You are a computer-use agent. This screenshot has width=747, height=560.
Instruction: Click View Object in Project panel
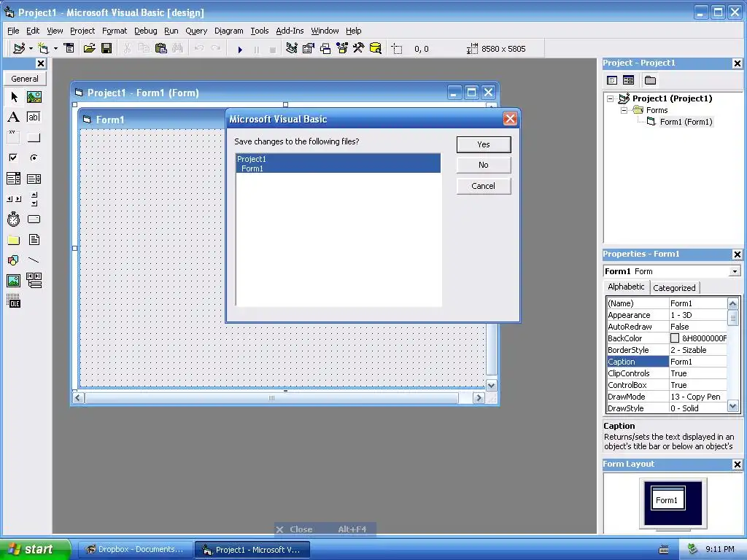pyautogui.click(x=628, y=80)
